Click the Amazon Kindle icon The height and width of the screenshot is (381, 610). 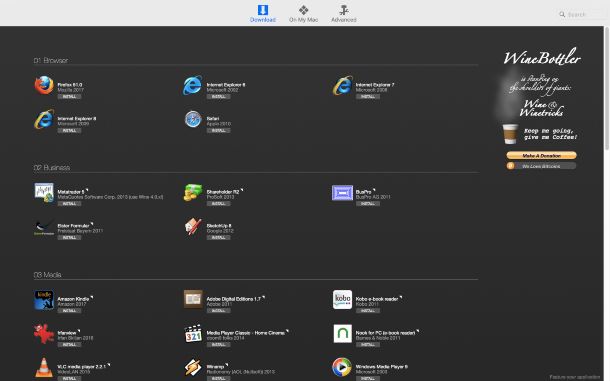coord(44,300)
